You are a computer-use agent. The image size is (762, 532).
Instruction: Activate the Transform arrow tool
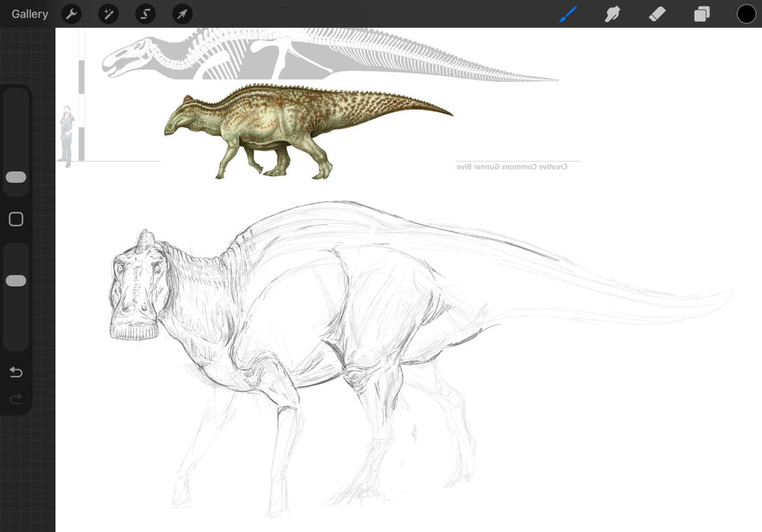tap(182, 14)
